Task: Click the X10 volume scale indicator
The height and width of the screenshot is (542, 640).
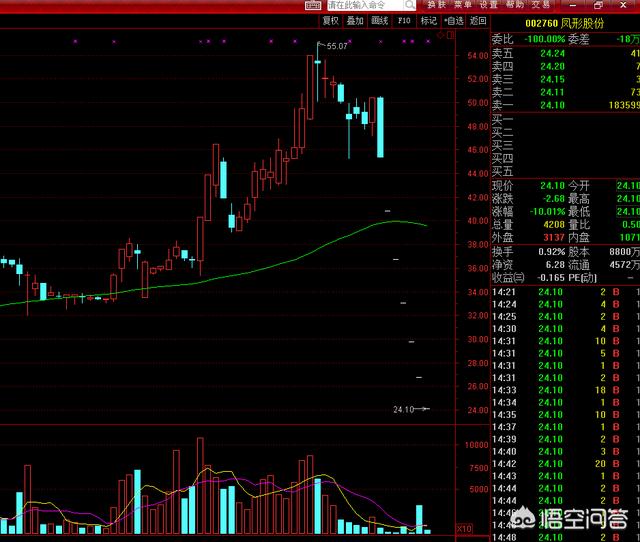Action: click(x=463, y=527)
